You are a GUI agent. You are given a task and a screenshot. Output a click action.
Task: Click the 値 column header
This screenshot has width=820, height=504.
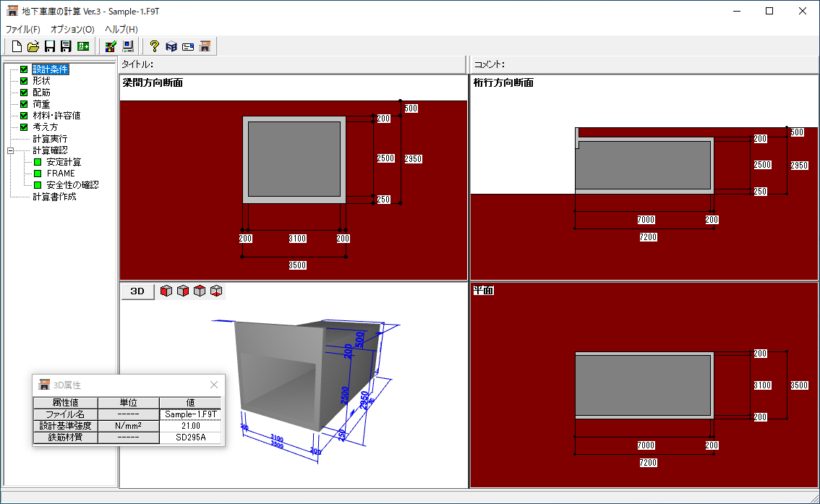point(190,403)
